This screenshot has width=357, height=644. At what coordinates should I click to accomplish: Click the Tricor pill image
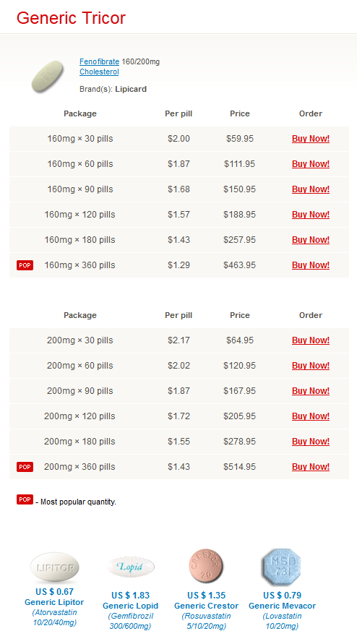coord(47,76)
